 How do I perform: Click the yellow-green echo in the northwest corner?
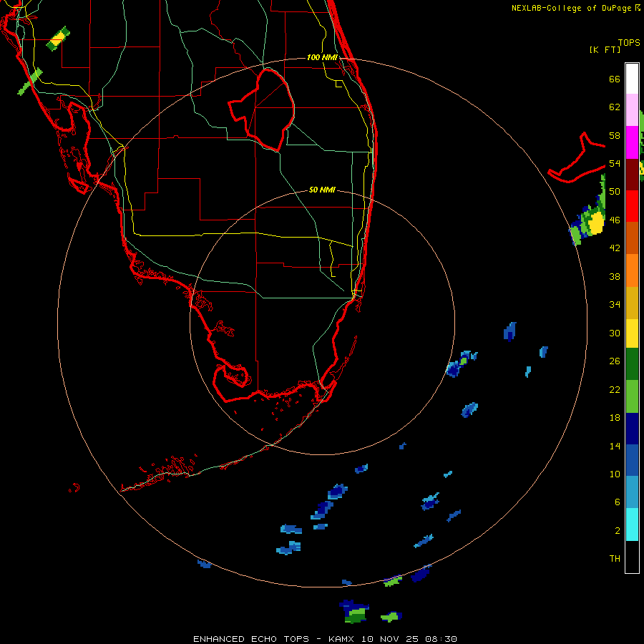pyautogui.click(x=58, y=39)
